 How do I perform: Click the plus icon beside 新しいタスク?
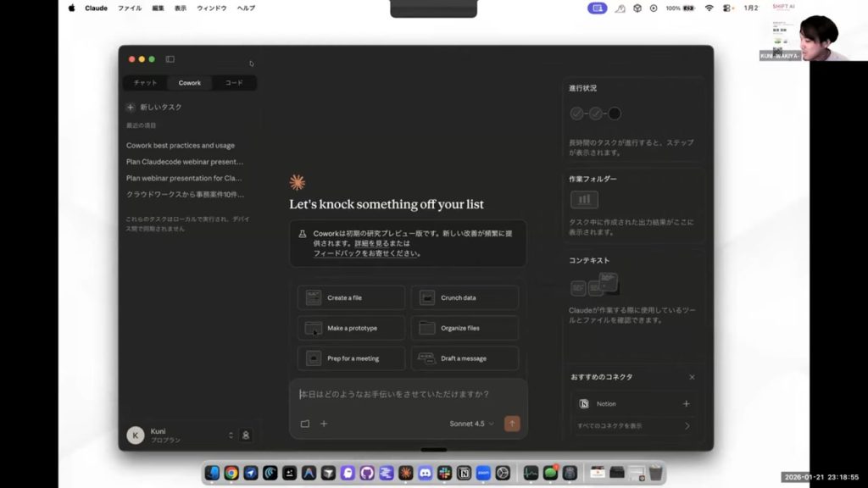pyautogui.click(x=131, y=108)
